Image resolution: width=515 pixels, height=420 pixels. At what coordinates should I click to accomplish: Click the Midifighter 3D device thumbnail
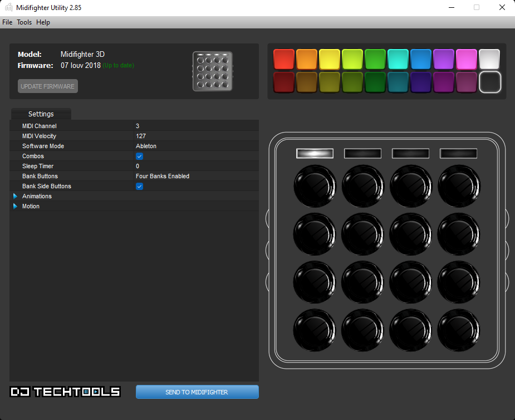click(213, 71)
